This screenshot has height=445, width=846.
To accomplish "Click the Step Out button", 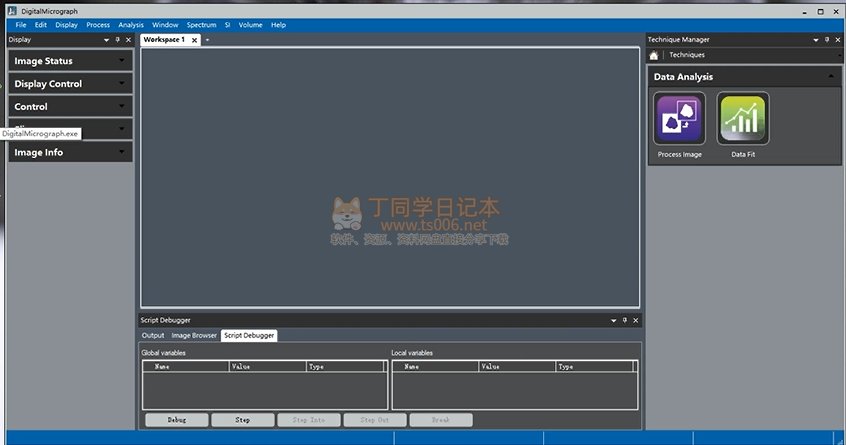I will [x=374, y=420].
